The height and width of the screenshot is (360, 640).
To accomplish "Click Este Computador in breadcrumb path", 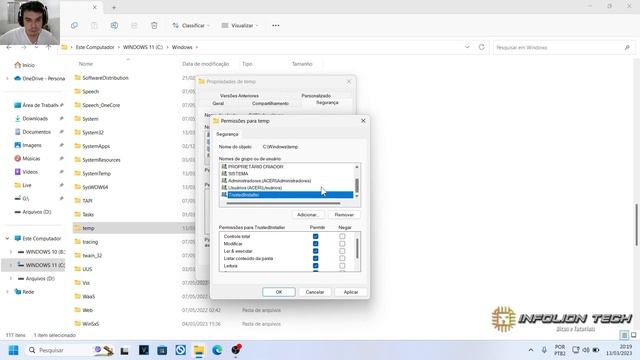I will click(x=95, y=47).
